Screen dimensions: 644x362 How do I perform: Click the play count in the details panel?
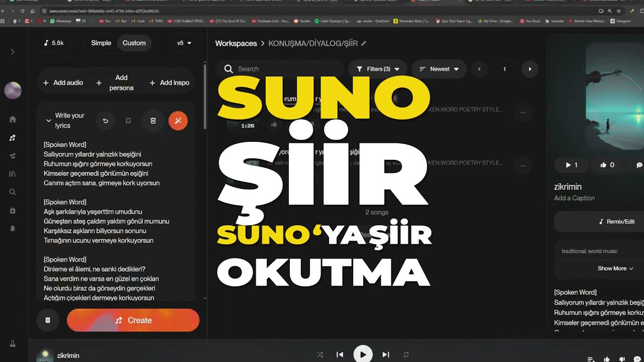pyautogui.click(x=572, y=165)
